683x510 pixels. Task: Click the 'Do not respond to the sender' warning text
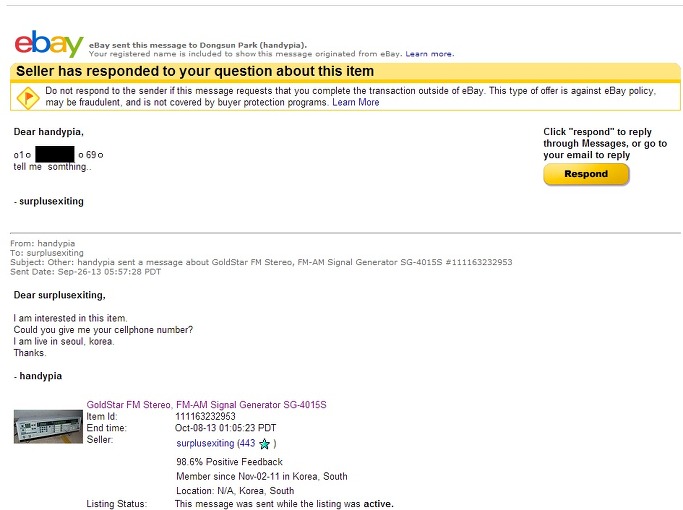click(350, 97)
